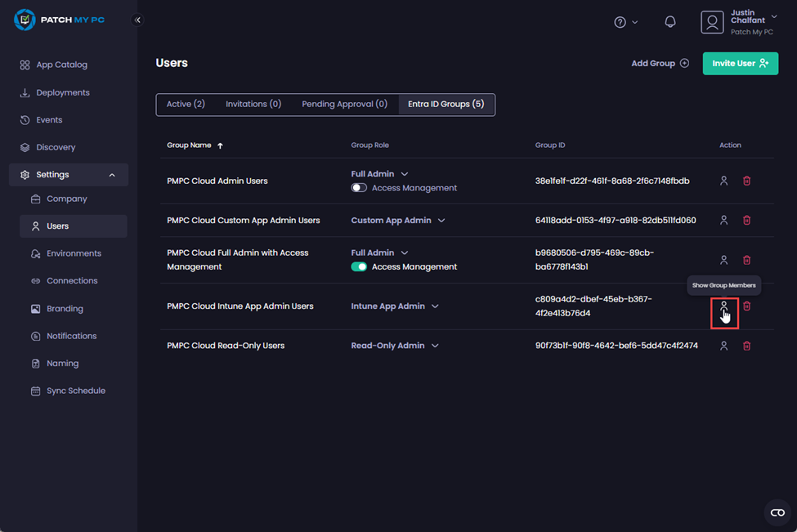This screenshot has width=797, height=532.
Task: Collapse the Settings menu section
Action: click(x=112, y=175)
